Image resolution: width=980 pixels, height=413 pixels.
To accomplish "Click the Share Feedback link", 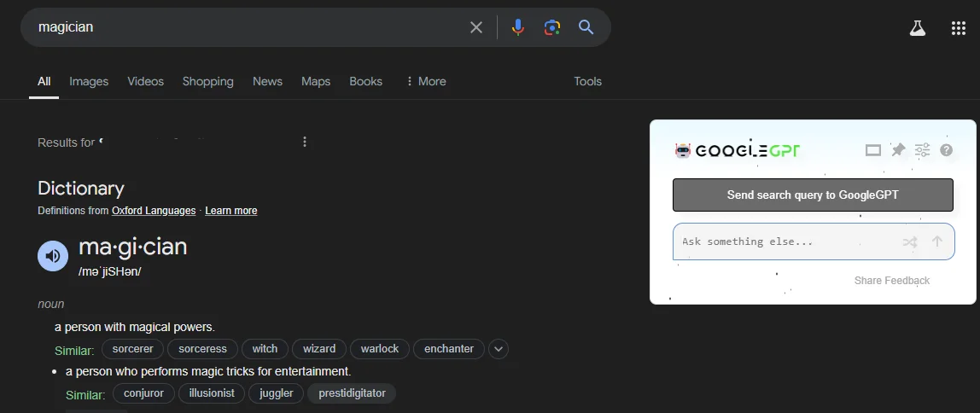I will click(892, 281).
